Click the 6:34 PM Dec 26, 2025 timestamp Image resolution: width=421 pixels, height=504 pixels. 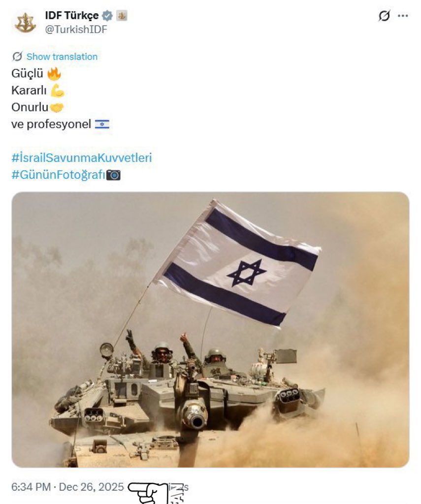pyautogui.click(x=67, y=487)
